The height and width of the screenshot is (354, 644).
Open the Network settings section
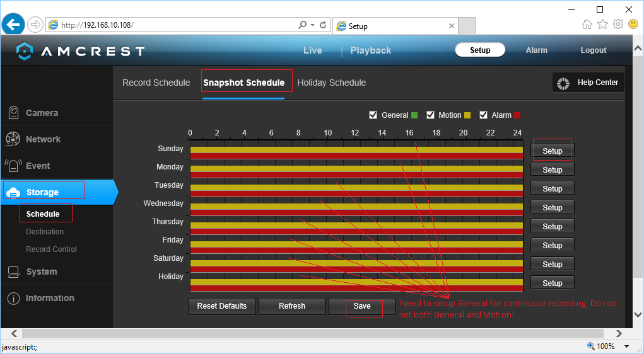click(43, 140)
